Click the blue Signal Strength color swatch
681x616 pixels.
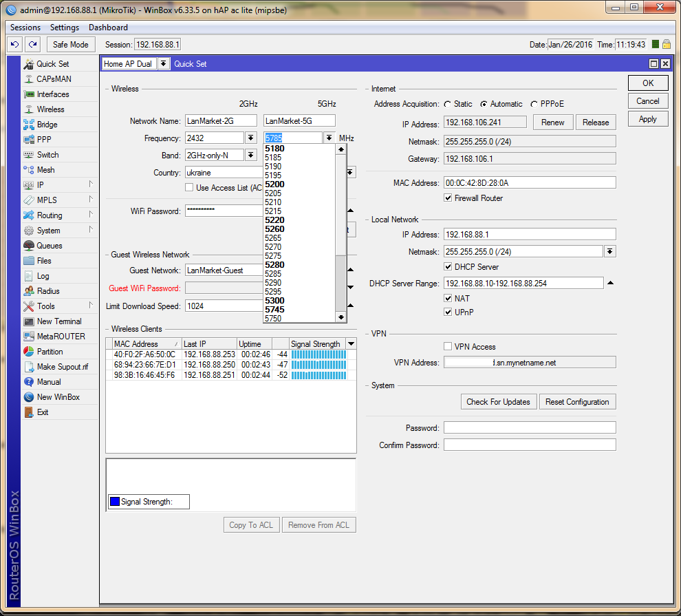[x=114, y=502]
